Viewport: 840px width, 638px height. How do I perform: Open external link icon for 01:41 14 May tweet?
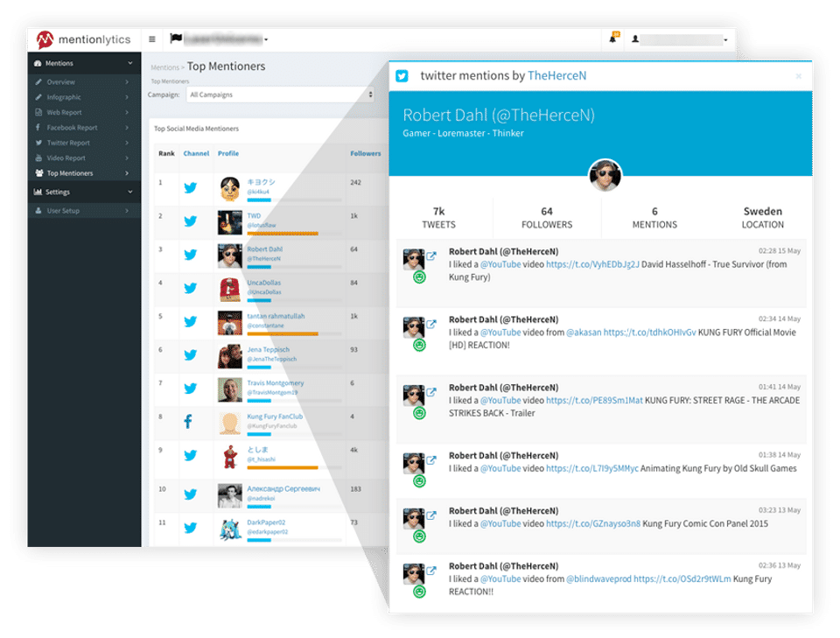(x=431, y=391)
